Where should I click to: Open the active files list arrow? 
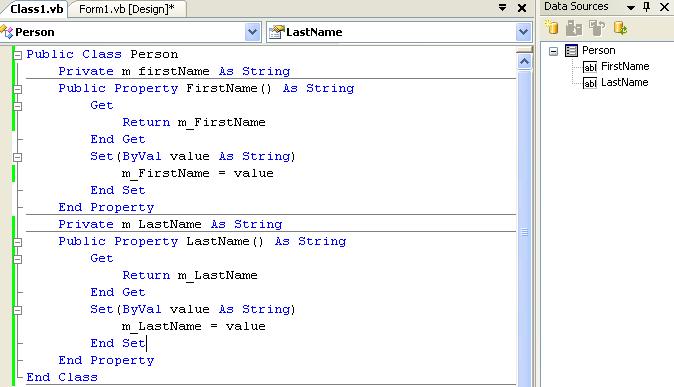[502, 7]
